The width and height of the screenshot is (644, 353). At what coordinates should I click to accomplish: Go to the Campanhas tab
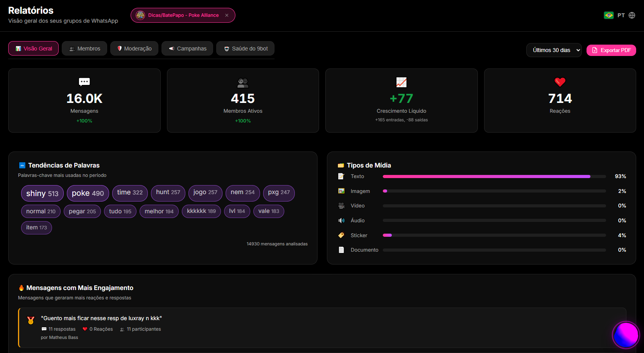tap(187, 49)
